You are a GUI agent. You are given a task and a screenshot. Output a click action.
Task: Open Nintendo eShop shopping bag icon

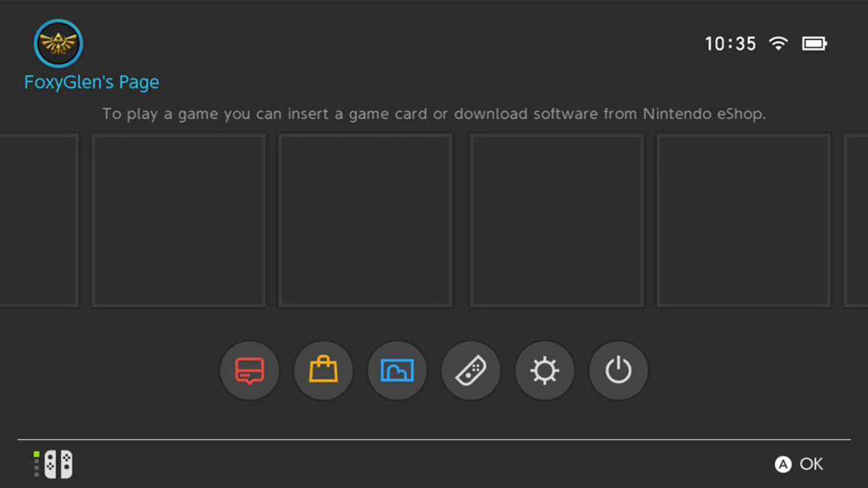324,370
